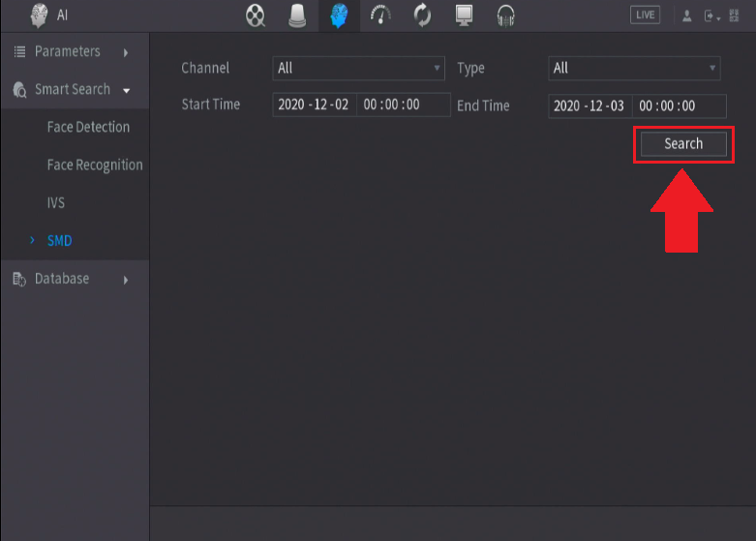
Task: Open the headphones audio icon
Action: point(505,15)
